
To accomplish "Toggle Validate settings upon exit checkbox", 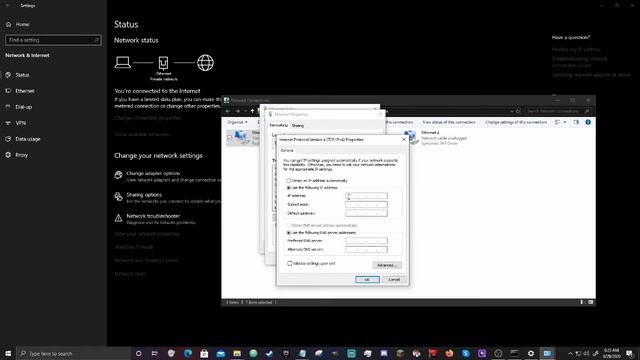I will point(290,264).
